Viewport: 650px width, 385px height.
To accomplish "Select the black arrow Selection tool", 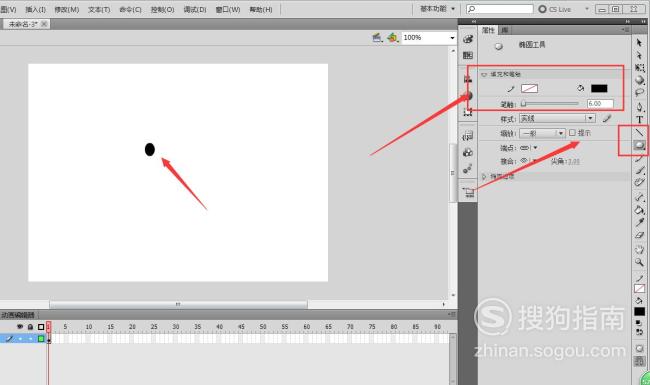I will point(639,43).
